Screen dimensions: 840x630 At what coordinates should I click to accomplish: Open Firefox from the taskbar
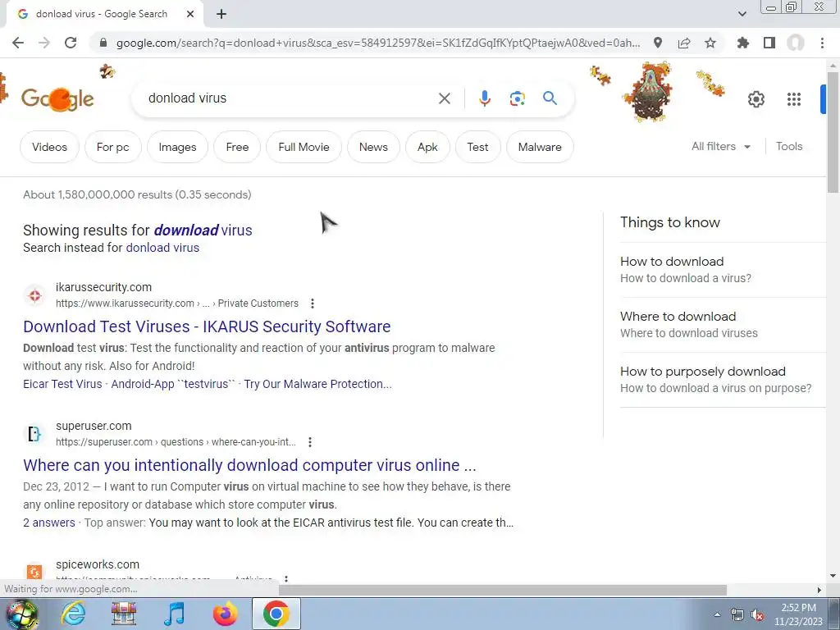click(x=225, y=614)
